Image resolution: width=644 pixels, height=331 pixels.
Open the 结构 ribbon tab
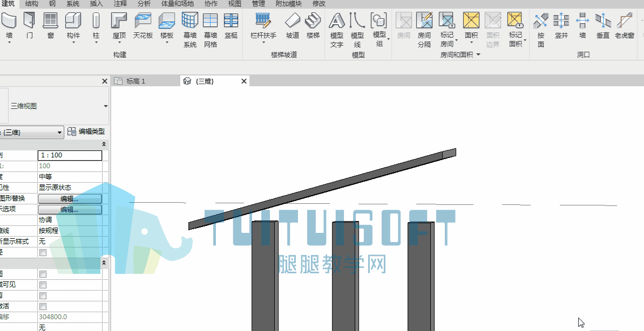[x=32, y=4]
